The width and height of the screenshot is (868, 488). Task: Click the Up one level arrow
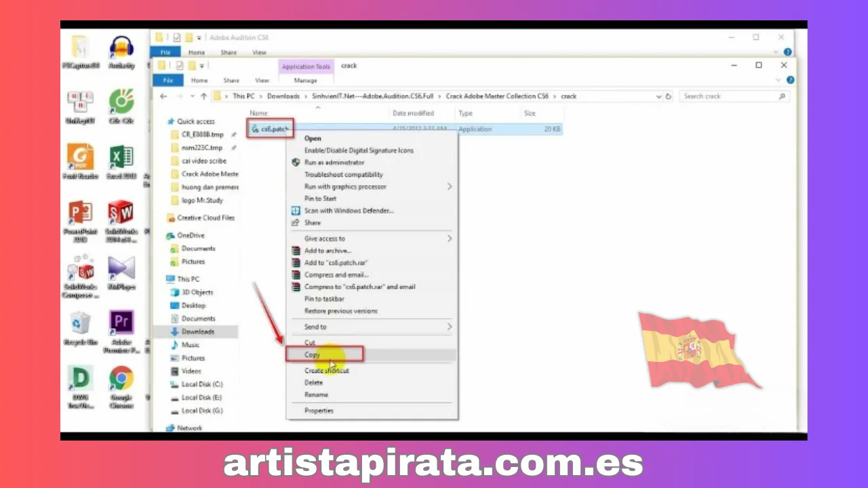coord(203,96)
